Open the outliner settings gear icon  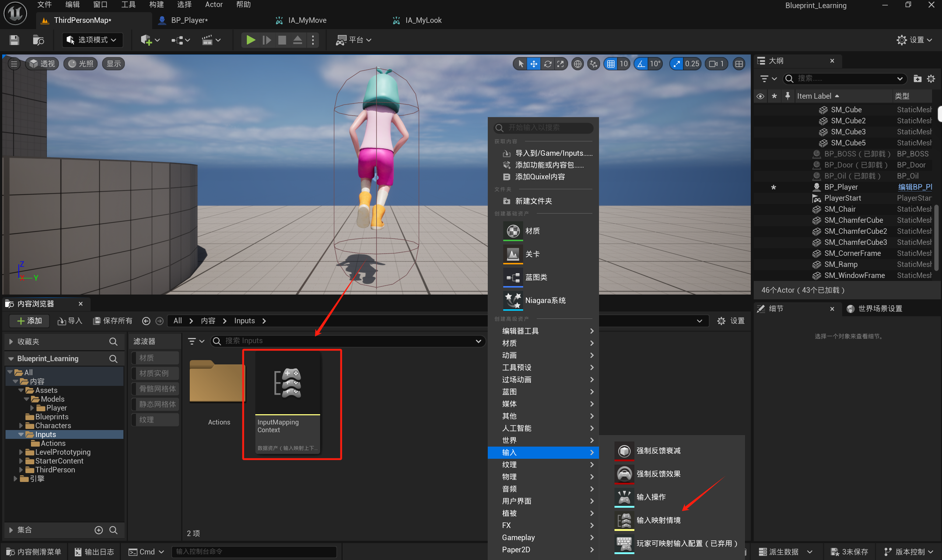coord(931,78)
